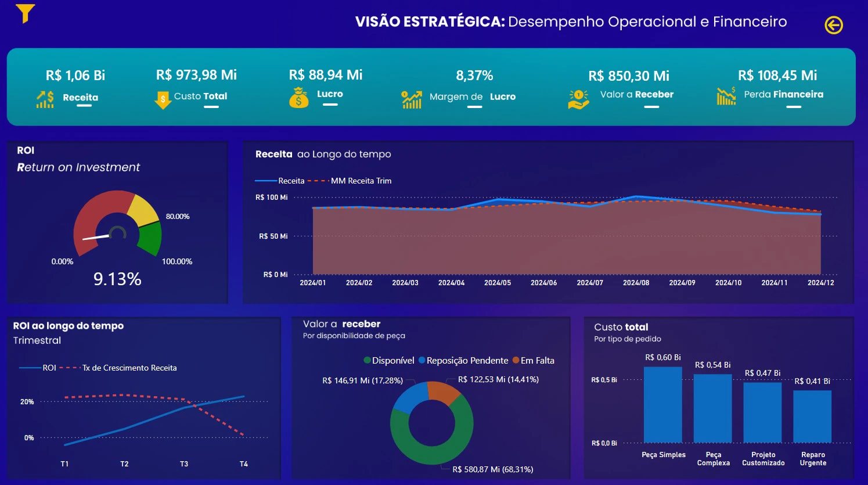Click the Custo Total down arrow icon
The width and height of the screenshot is (868, 485).
(163, 100)
